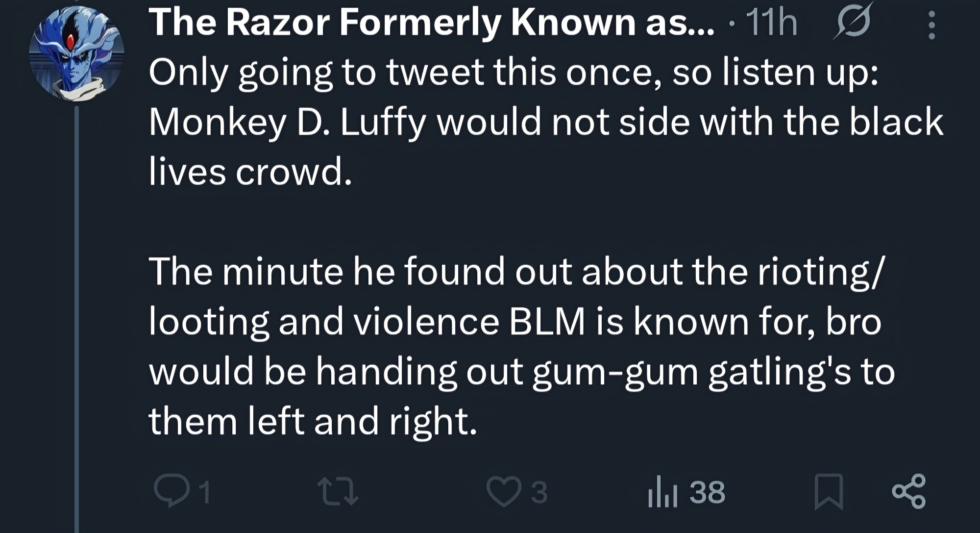This screenshot has width=980, height=533.
Task: Click the like count number 3
Action: point(539,492)
